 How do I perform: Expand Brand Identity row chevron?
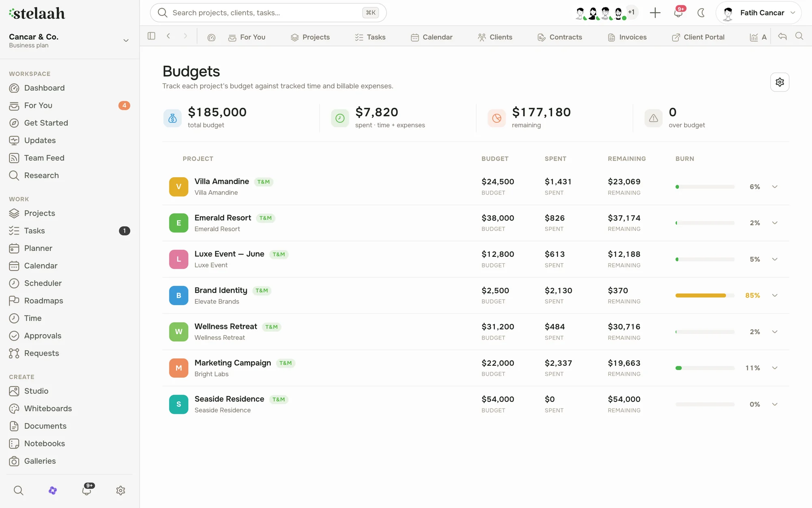tap(775, 295)
